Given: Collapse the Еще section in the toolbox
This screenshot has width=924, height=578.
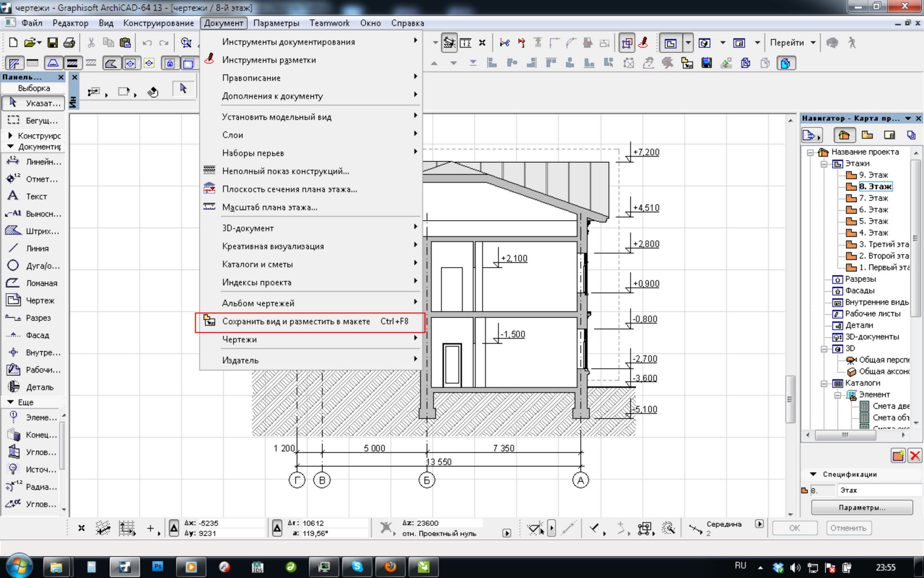Looking at the screenshot, I should coord(10,402).
